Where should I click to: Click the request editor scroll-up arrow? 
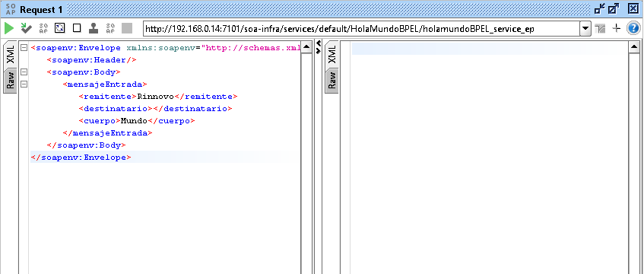pyautogui.click(x=306, y=48)
